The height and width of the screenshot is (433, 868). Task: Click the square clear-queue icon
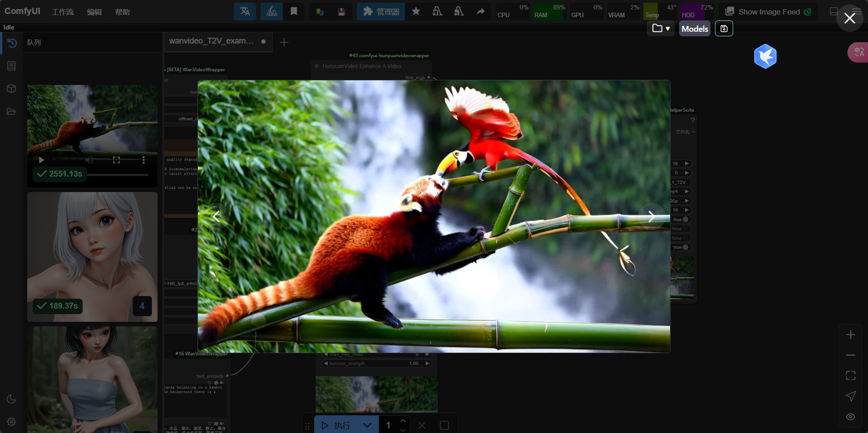pos(444,425)
